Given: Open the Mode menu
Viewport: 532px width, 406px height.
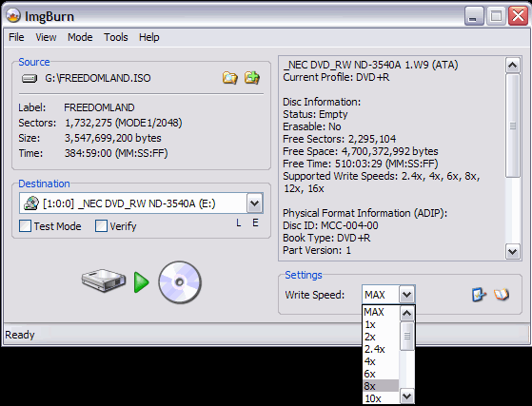Looking at the screenshot, I should coord(80,37).
